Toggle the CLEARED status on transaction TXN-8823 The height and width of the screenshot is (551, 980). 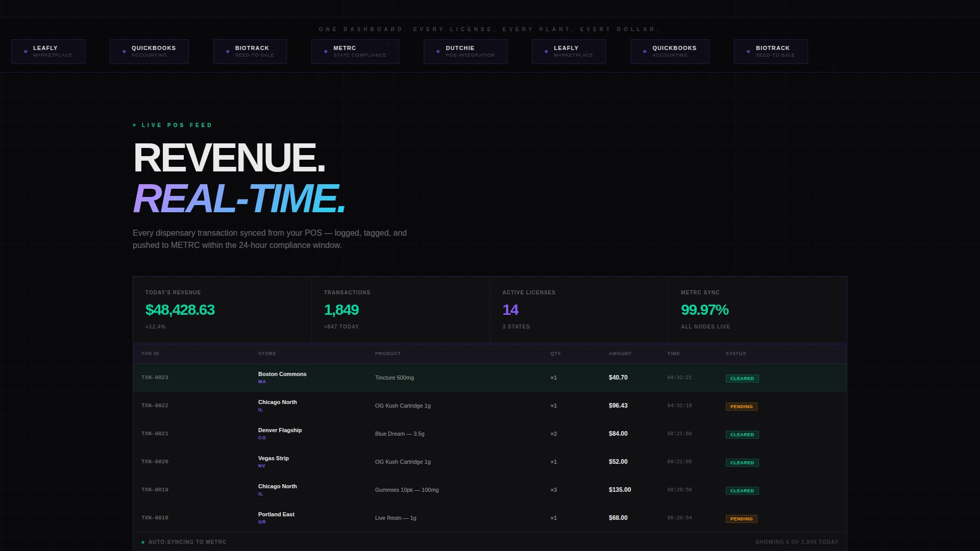(742, 378)
